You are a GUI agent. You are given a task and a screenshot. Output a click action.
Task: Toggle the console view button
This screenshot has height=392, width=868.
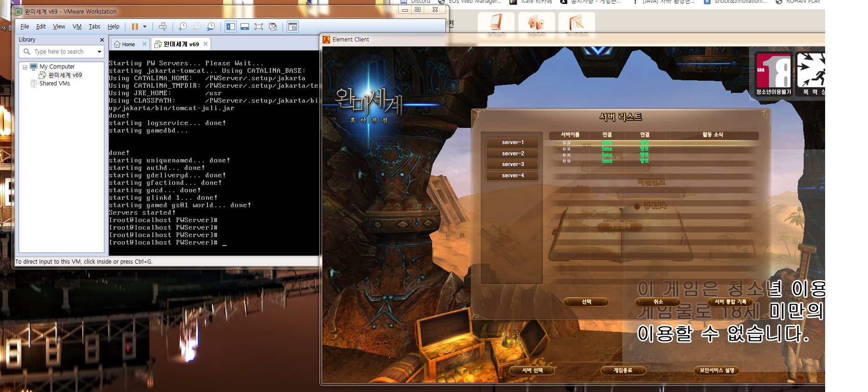(x=293, y=27)
